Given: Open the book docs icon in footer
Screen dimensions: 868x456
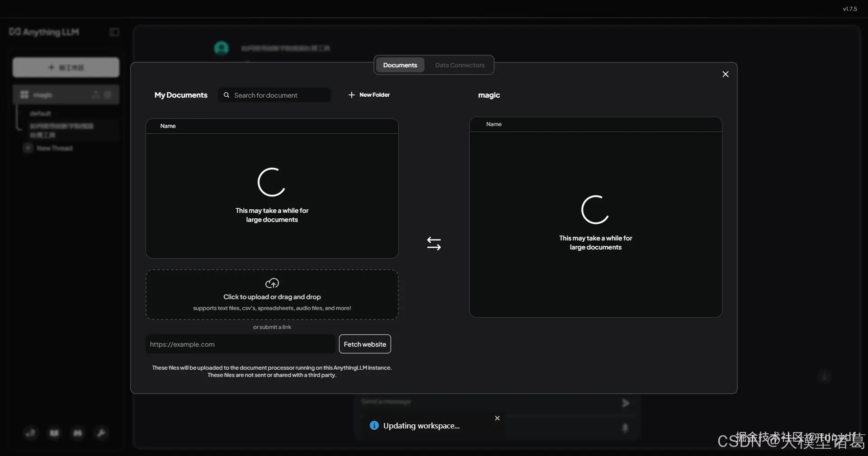Looking at the screenshot, I should [54, 433].
